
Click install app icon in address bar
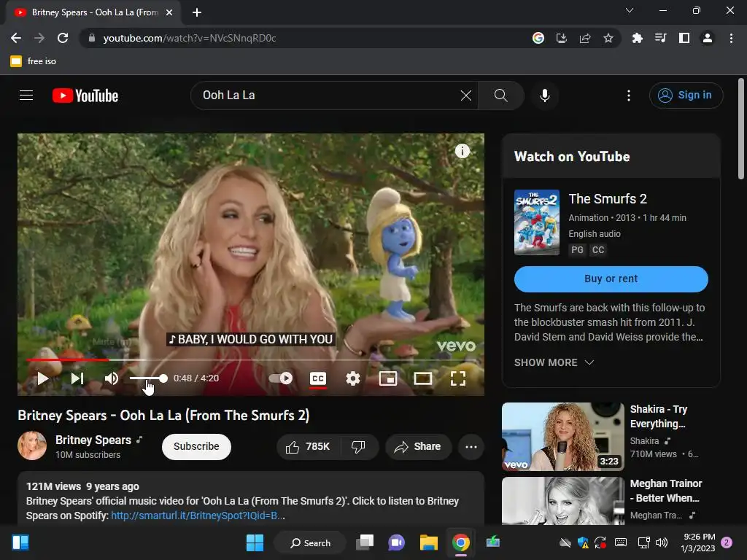pos(561,38)
